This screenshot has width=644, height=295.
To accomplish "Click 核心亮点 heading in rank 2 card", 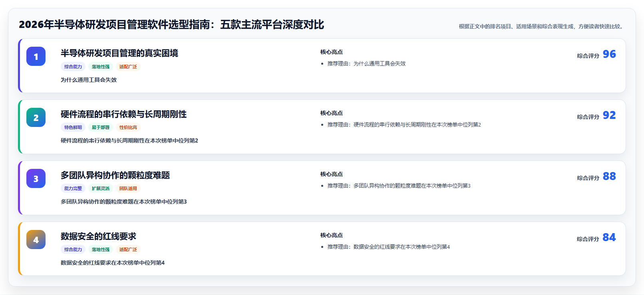I will pyautogui.click(x=332, y=113).
